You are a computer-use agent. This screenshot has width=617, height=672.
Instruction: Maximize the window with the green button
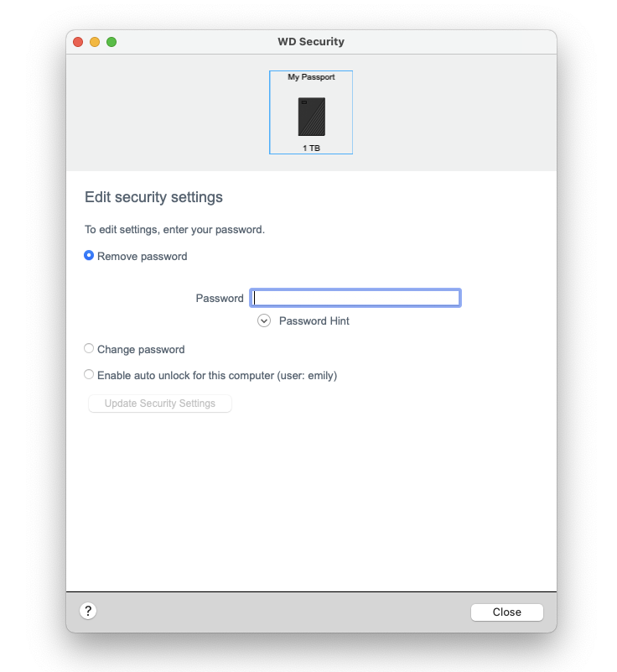click(x=111, y=42)
